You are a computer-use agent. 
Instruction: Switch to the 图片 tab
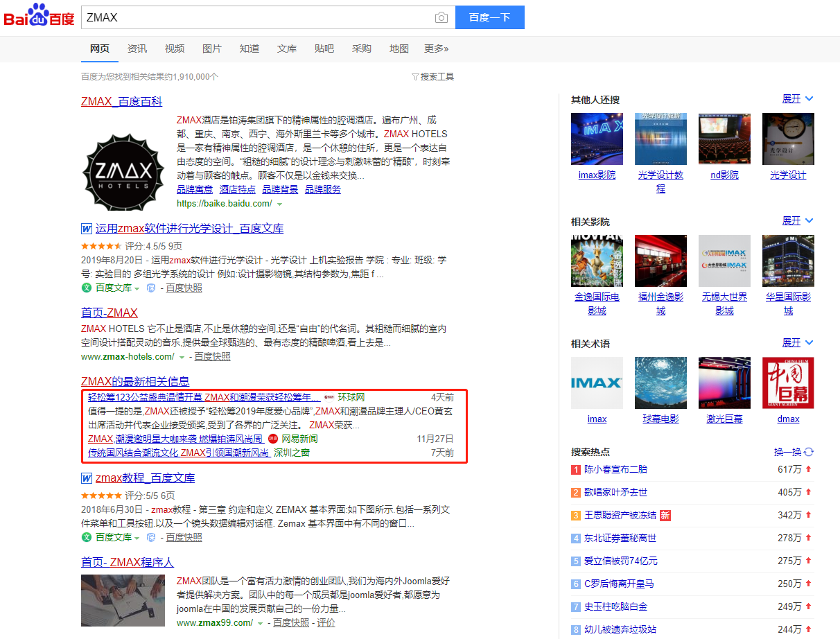pos(212,49)
